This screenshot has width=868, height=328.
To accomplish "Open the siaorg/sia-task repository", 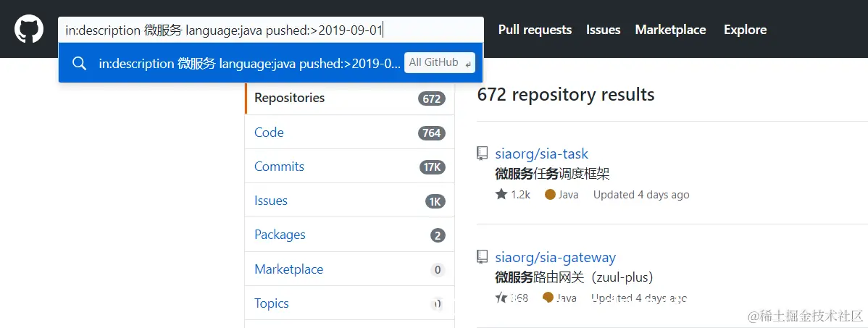I will (541, 154).
